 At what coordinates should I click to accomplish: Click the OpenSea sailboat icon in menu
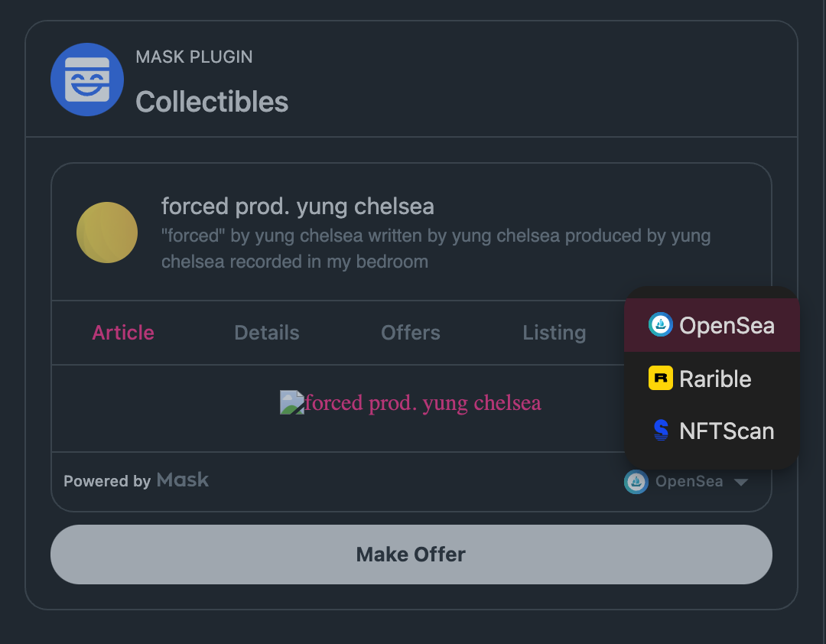pyautogui.click(x=660, y=325)
